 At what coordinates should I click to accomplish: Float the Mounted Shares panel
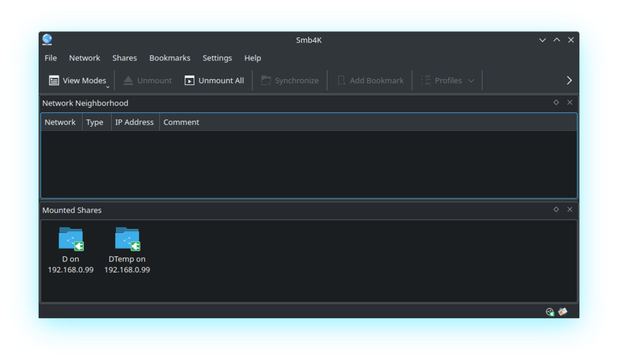tap(556, 209)
